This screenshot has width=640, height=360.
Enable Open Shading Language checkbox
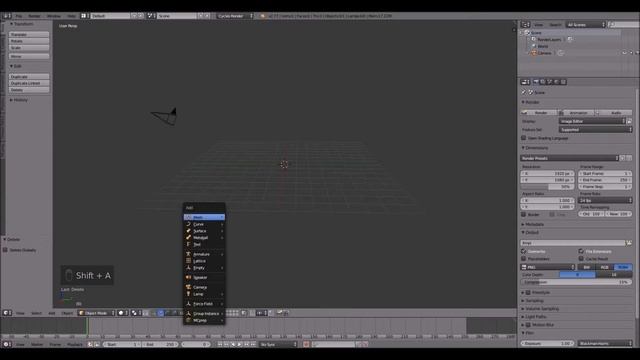[524, 138]
